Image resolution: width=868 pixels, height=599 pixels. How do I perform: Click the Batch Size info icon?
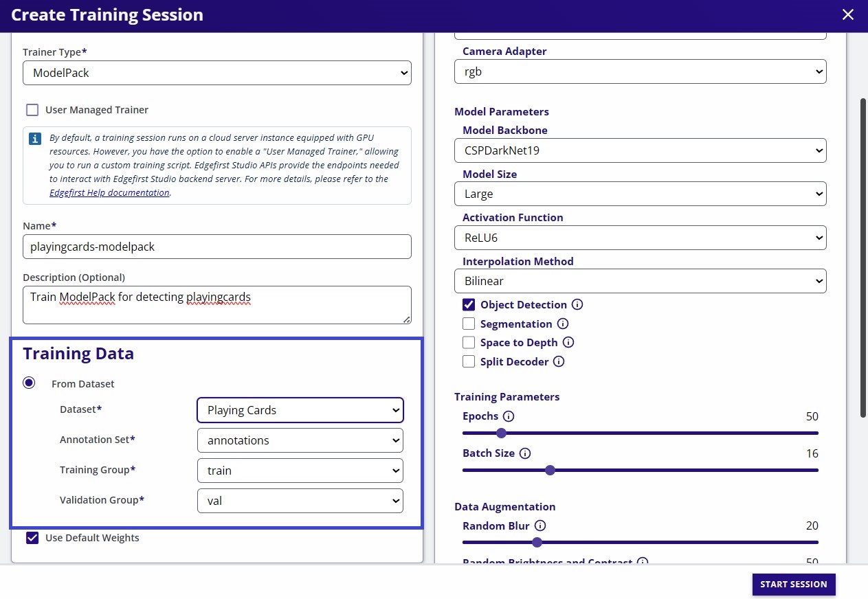(524, 453)
